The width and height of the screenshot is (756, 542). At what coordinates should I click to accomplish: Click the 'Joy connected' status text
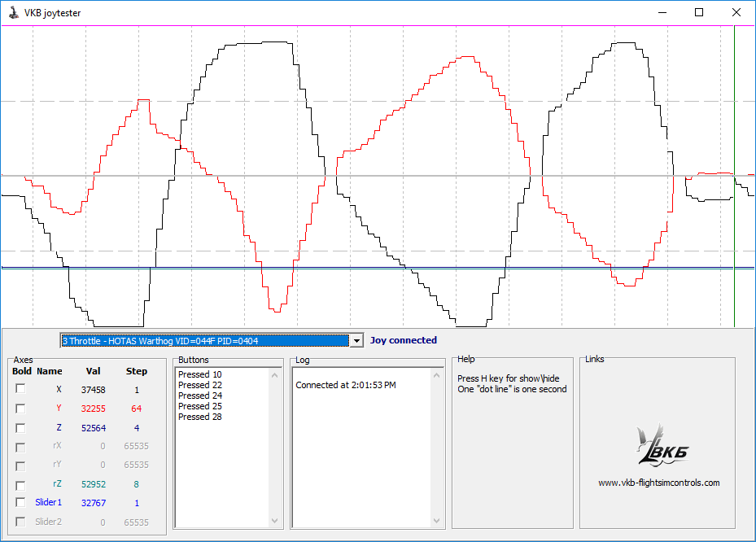click(x=403, y=340)
